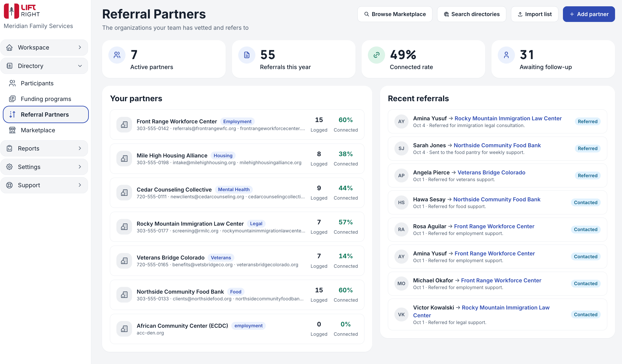
Task: Click the Reports clipboard icon
Action: tap(9, 148)
